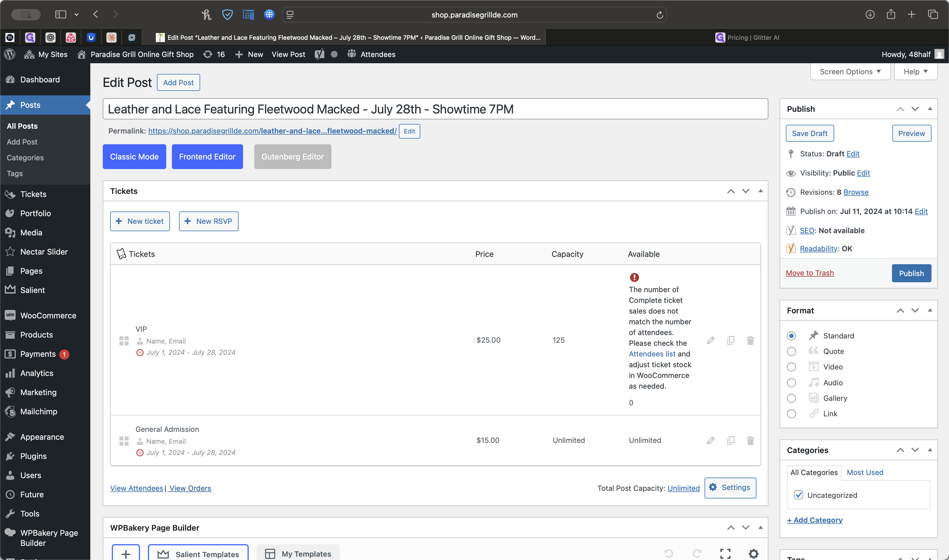
Task: Open WPBakery page settings gear icon
Action: point(753,554)
